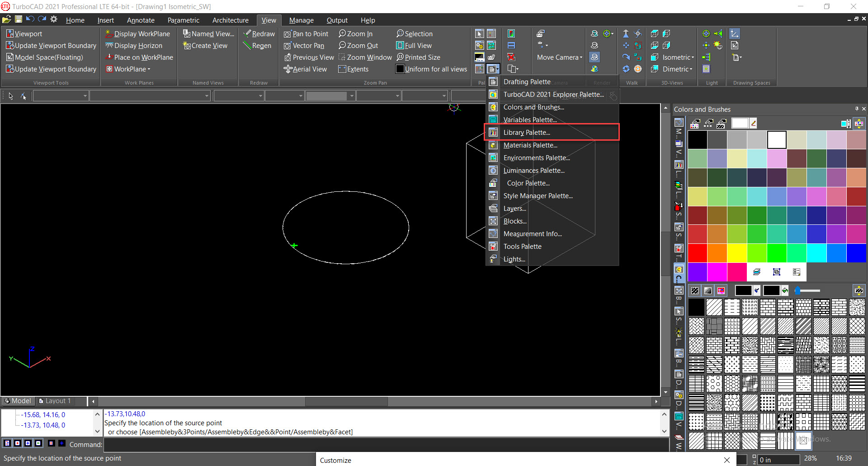Close the Colors and Brushes panel
Screen dimensions: 868x466
pyautogui.click(x=864, y=109)
